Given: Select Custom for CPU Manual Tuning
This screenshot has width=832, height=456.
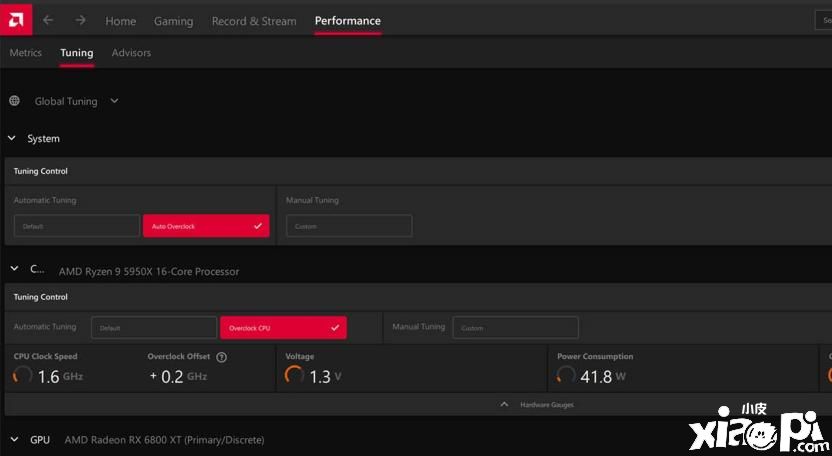Looking at the screenshot, I should click(515, 328).
